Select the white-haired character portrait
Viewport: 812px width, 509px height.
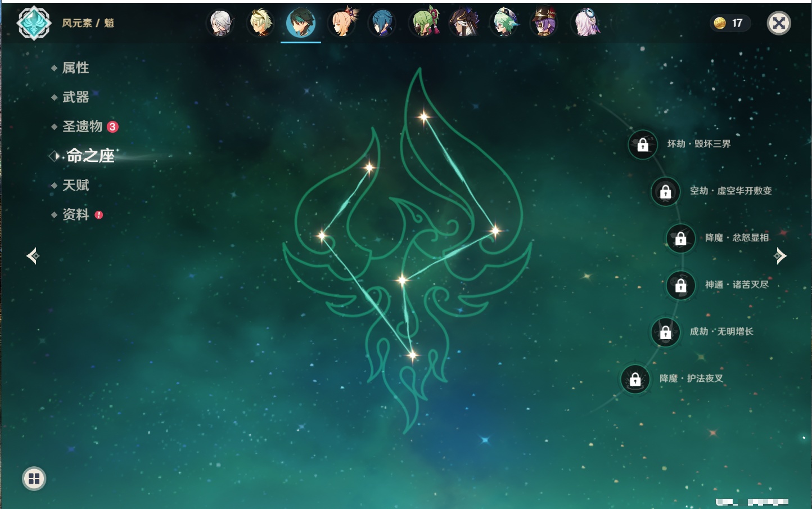click(220, 23)
